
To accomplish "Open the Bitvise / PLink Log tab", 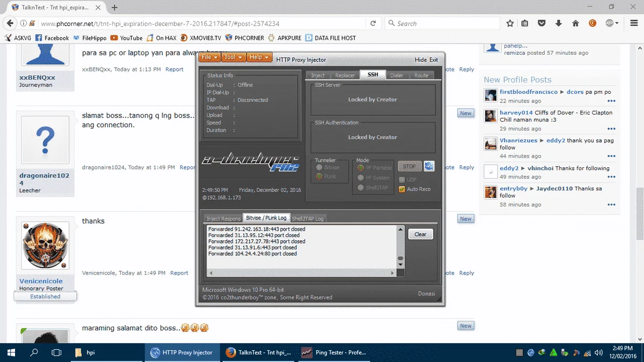I will [266, 218].
